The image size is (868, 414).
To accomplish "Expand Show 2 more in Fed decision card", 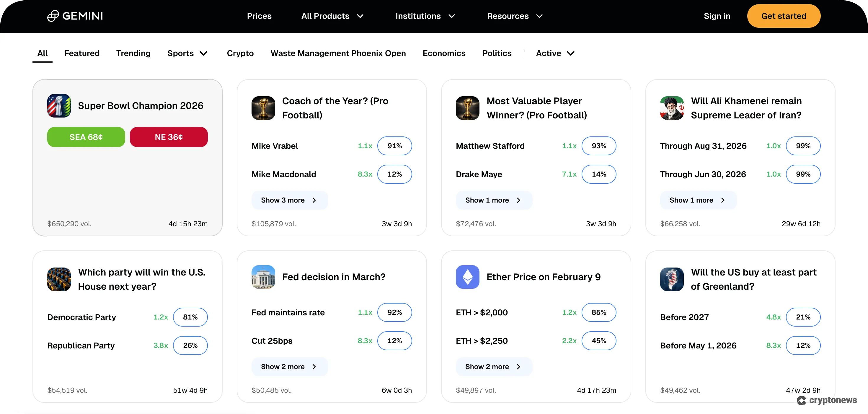I will [x=289, y=367].
